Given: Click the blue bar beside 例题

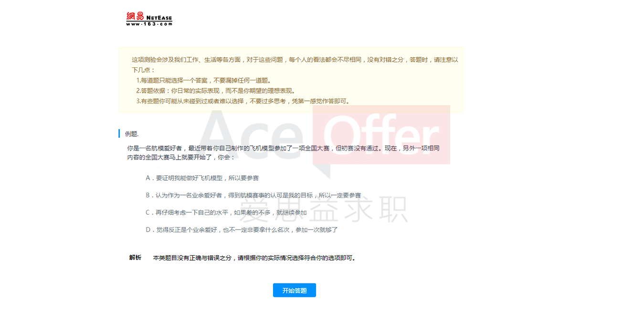Looking at the screenshot, I should pyautogui.click(x=119, y=133).
